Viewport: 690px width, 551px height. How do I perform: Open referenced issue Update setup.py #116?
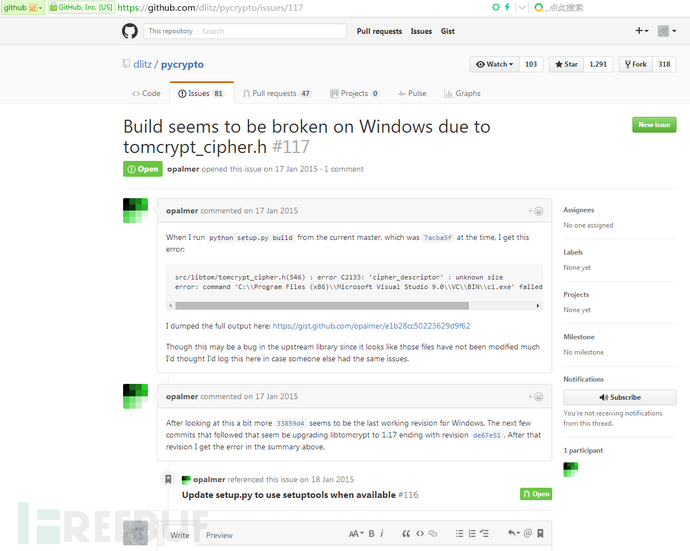coord(300,495)
